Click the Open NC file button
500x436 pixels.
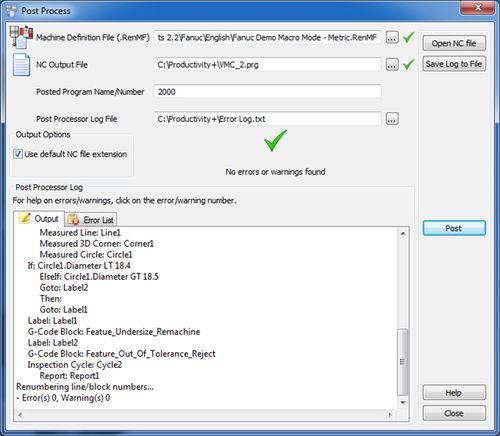point(454,43)
